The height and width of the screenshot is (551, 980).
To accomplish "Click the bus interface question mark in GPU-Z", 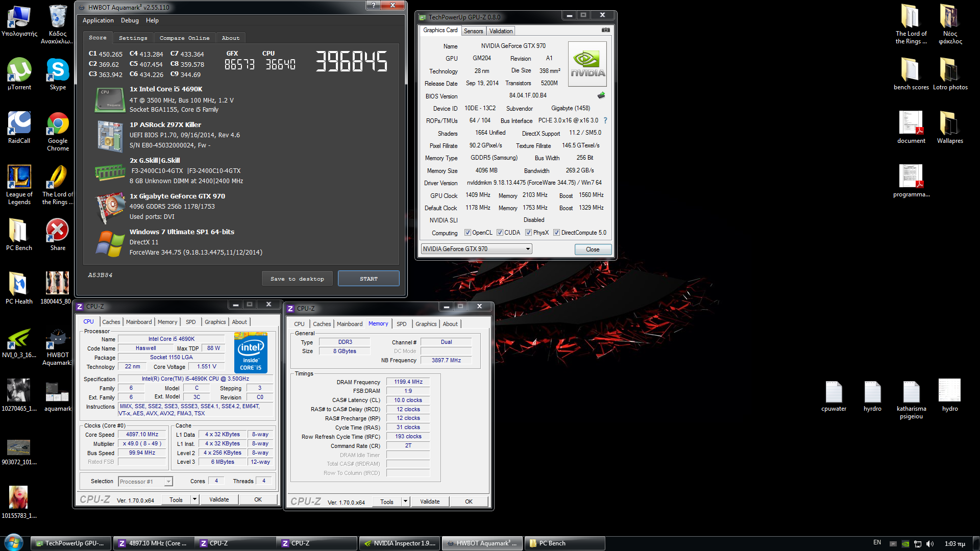I will coord(605,120).
